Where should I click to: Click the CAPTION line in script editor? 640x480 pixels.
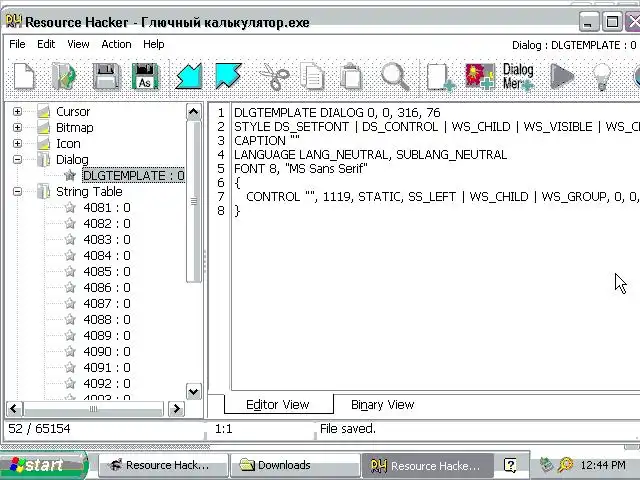click(267, 140)
